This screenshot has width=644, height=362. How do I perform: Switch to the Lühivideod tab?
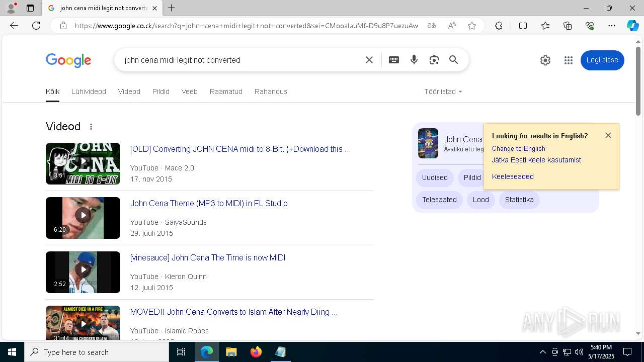pos(89,92)
